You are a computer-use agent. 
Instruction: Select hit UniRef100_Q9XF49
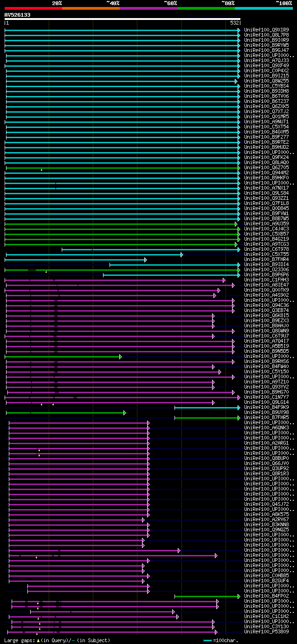[x=266, y=65]
